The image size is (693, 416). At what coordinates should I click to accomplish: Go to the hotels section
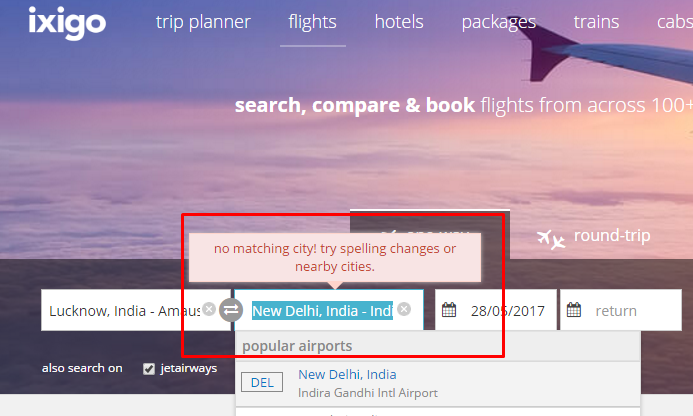tap(399, 22)
